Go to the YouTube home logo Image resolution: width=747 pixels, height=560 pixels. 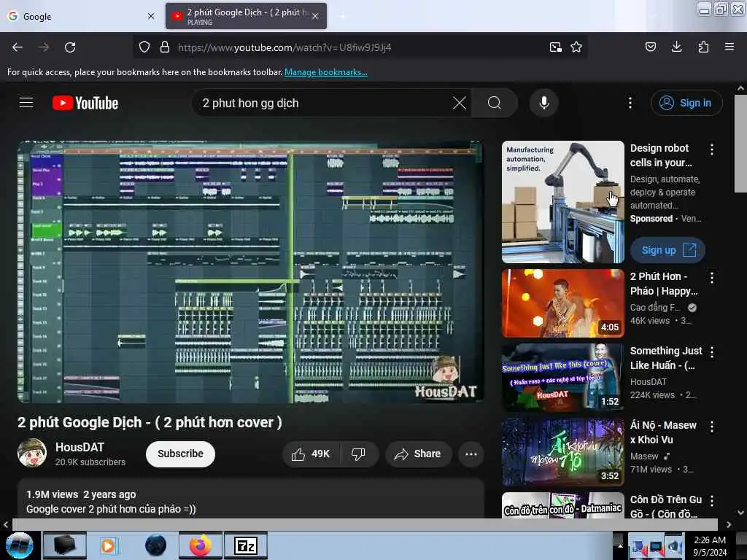85,103
